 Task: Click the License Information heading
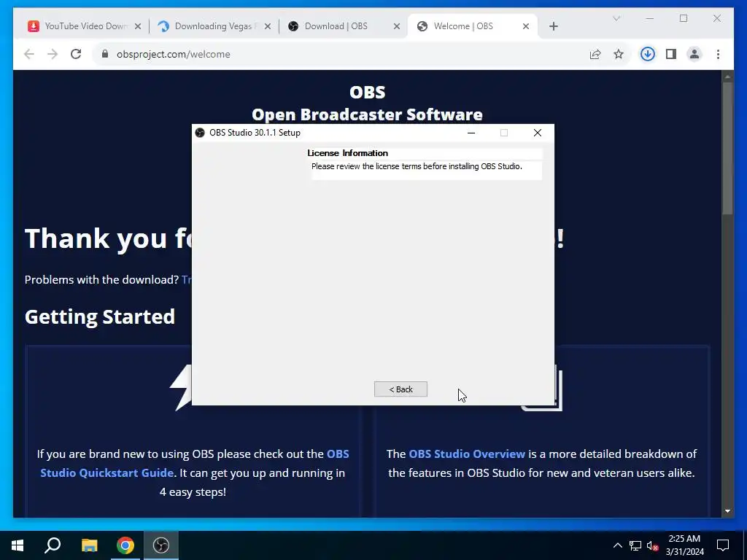348,153
